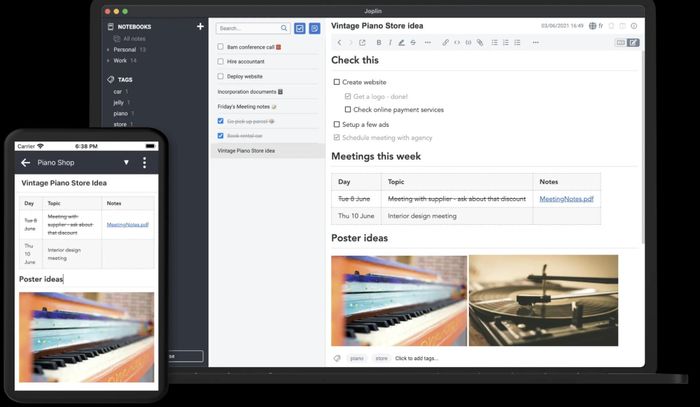Attach a file using the paperclip icon
Screen dimensions: 700x407
click(x=479, y=42)
